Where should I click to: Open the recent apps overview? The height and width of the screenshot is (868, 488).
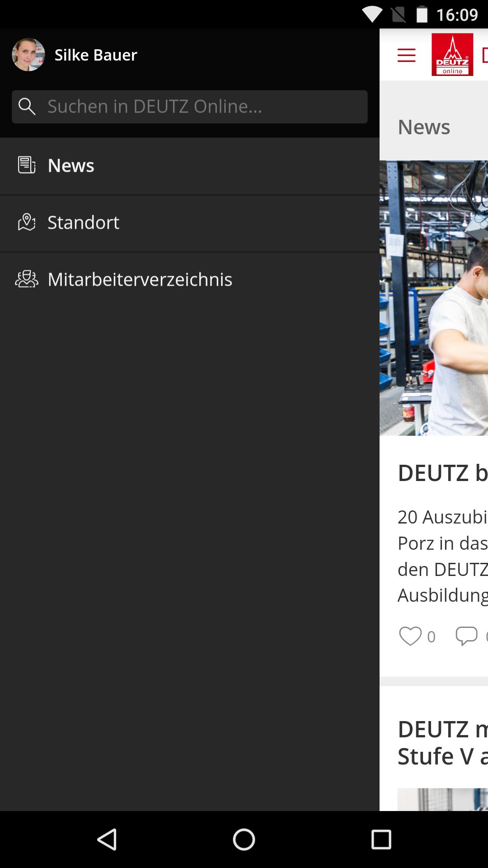(381, 840)
